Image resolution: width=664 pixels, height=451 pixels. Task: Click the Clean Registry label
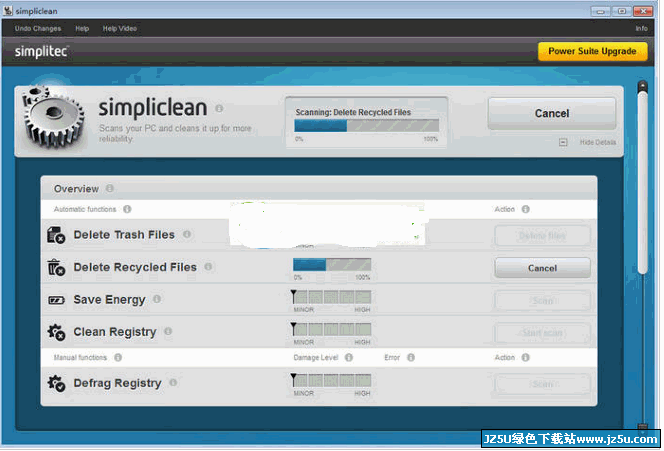115,332
